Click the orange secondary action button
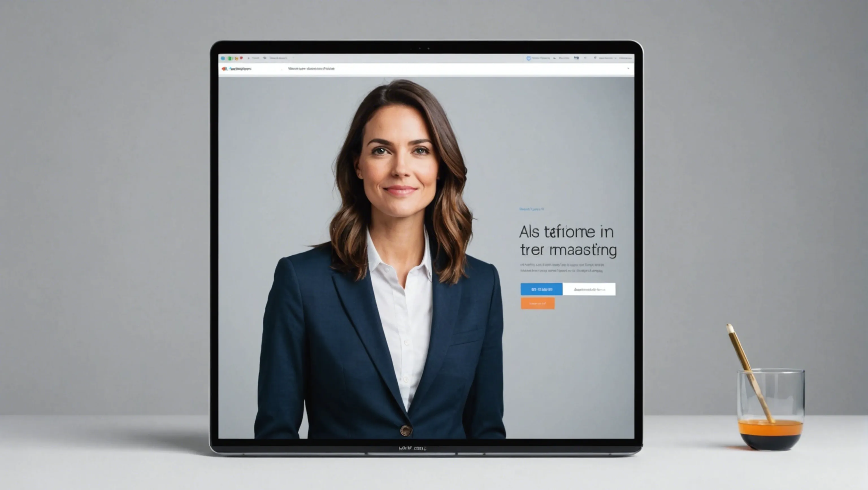 537,305
